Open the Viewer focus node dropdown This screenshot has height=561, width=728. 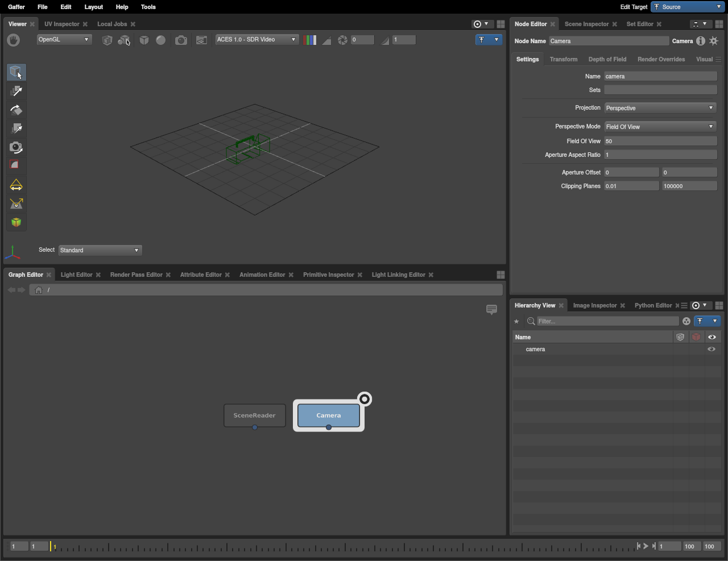pos(481,24)
